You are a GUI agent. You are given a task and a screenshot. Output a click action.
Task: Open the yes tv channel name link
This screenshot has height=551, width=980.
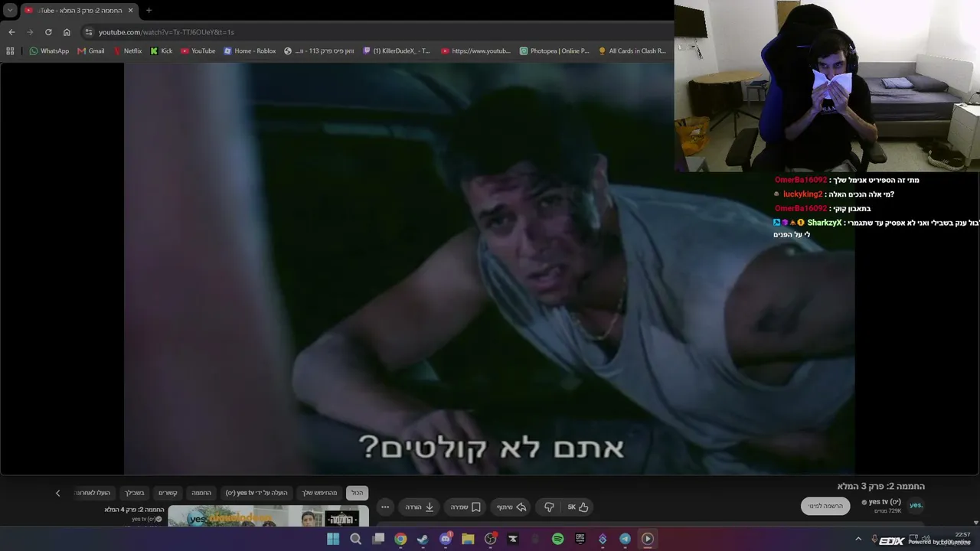pyautogui.click(x=884, y=502)
